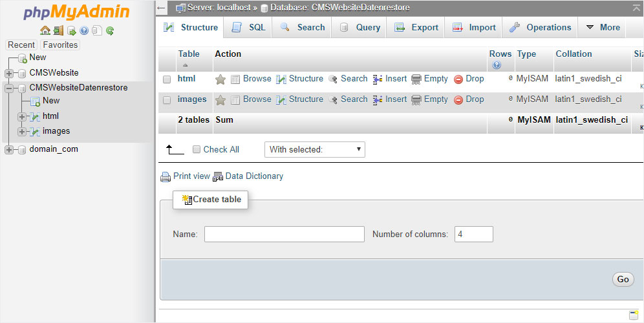Click the Database: CMSWebsiteDatenrestore breadcrumb link

[339, 7]
